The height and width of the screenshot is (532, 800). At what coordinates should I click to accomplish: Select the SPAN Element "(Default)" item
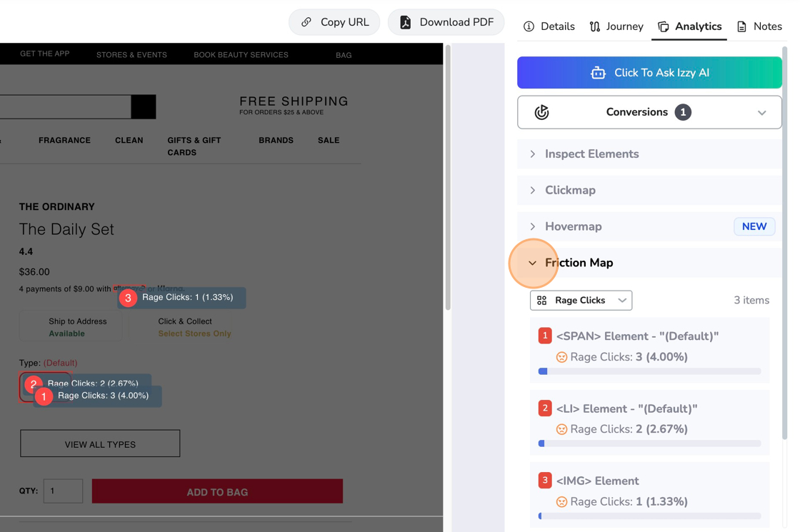coord(649,350)
